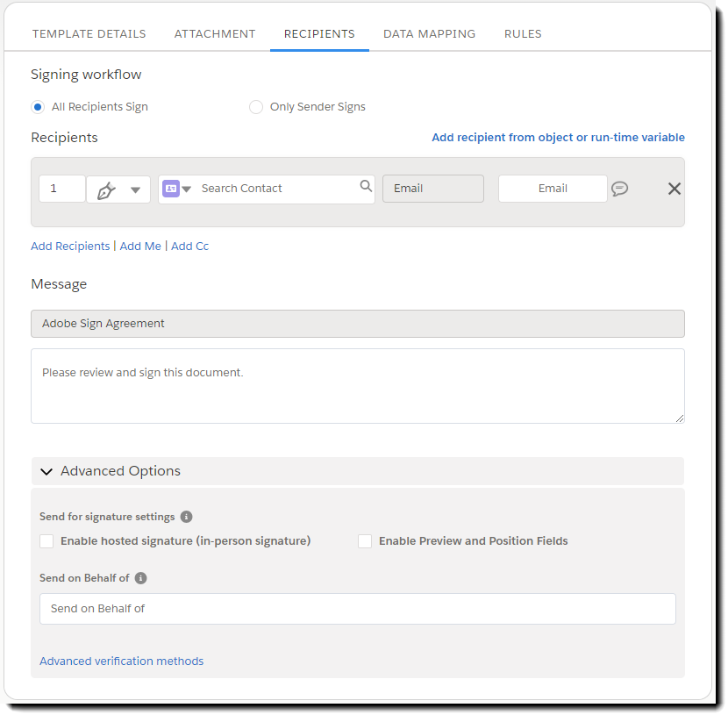The height and width of the screenshot is (715, 728).
Task: Enable hosted signature (in-person signature) checkbox
Action: pyautogui.click(x=46, y=541)
